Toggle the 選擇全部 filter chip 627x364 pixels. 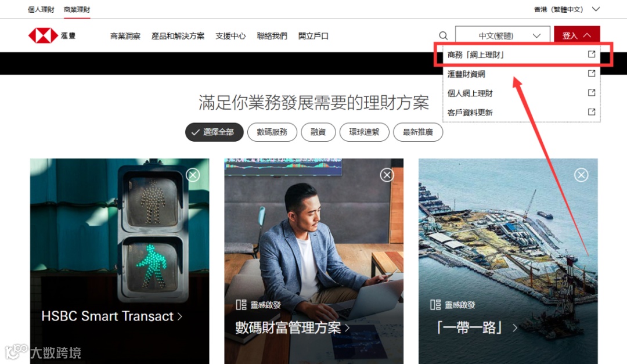214,132
